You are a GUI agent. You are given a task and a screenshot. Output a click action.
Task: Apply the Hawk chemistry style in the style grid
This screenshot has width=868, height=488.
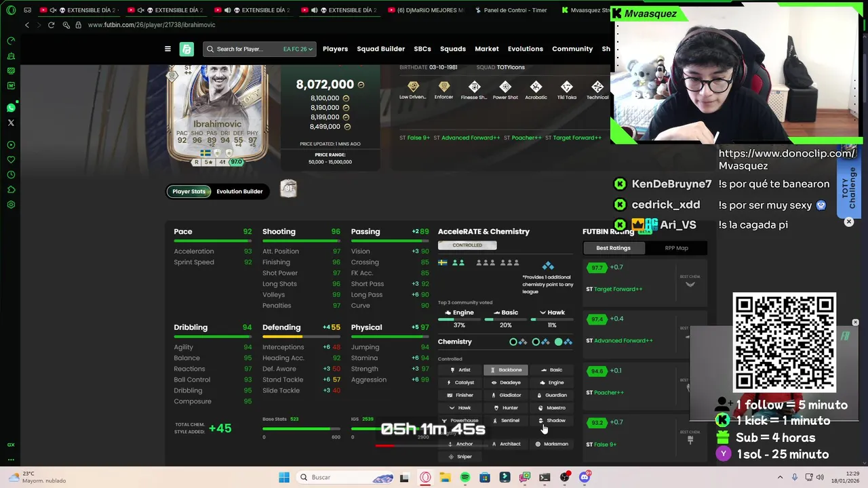coord(460,408)
